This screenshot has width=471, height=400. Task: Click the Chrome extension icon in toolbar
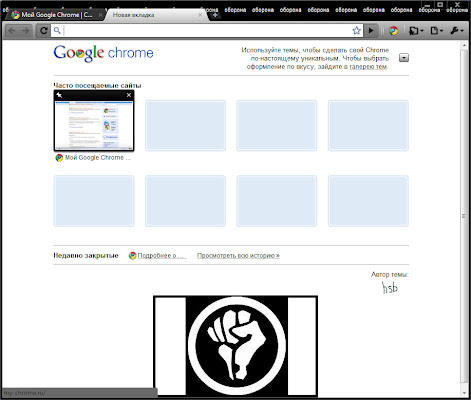393,31
